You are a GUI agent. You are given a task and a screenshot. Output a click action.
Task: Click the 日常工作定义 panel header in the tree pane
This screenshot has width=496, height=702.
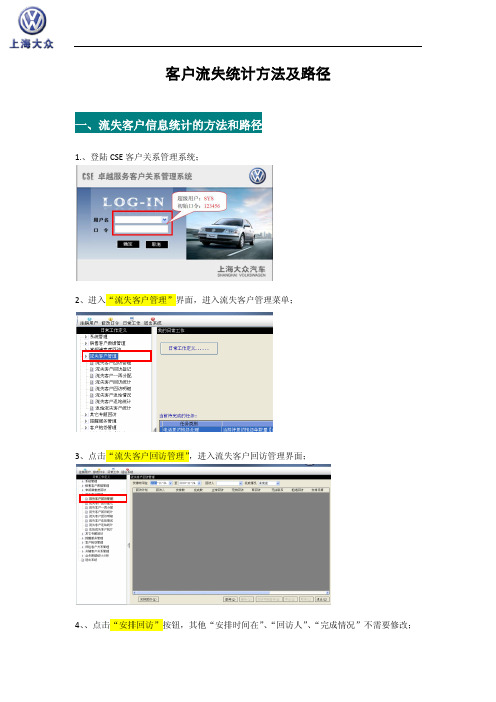pos(114,330)
